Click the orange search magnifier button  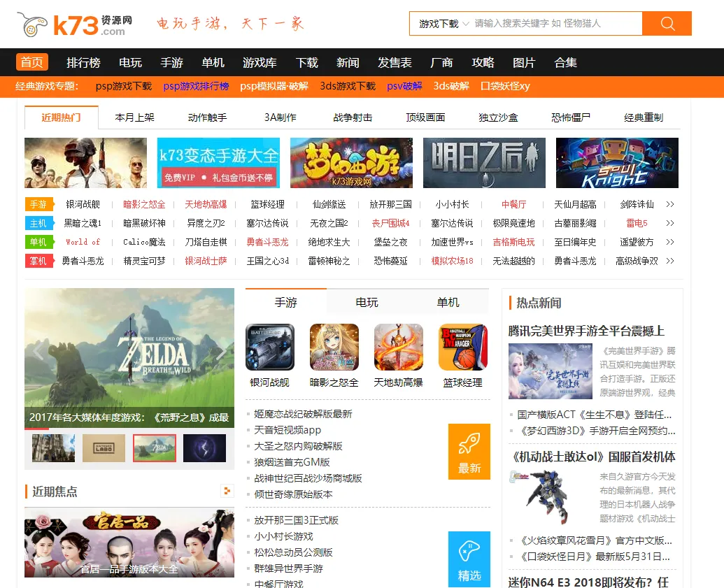(667, 23)
